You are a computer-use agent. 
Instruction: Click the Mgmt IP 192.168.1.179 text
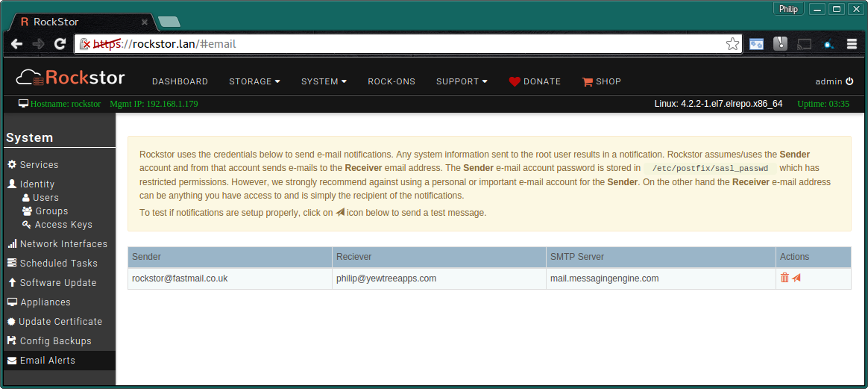tap(154, 104)
